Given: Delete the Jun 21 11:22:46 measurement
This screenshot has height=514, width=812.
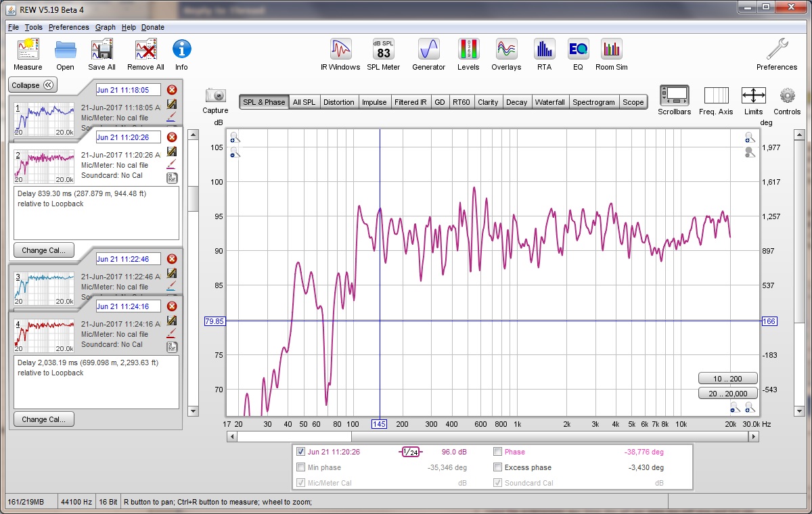Looking at the screenshot, I should click(172, 259).
